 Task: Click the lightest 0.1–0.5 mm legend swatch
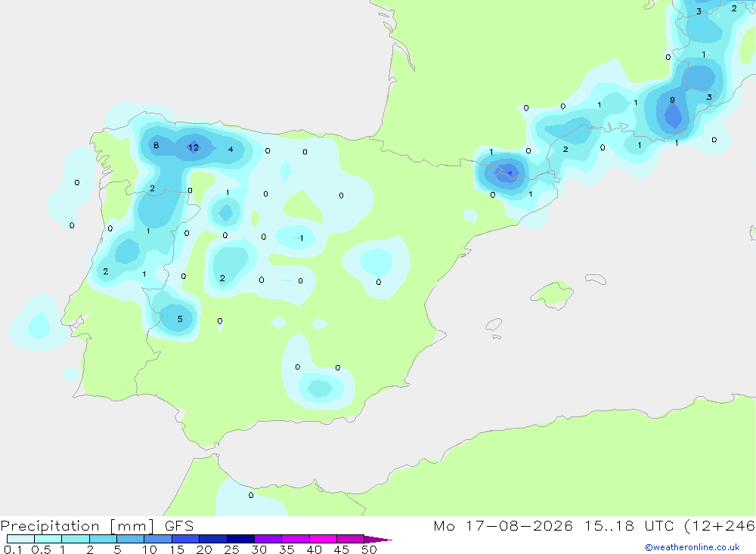click(20, 539)
